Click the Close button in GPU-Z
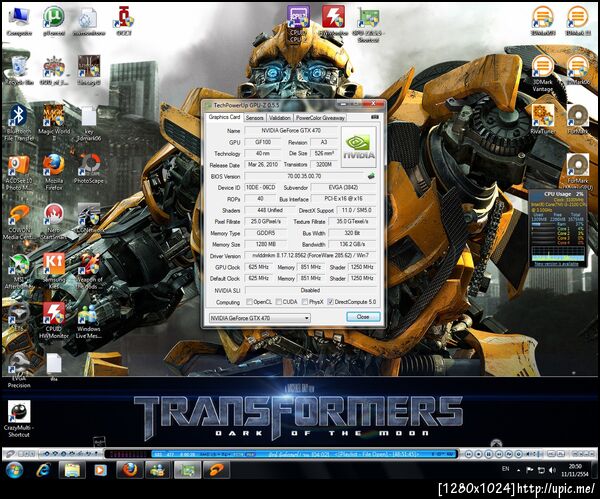 [x=363, y=317]
